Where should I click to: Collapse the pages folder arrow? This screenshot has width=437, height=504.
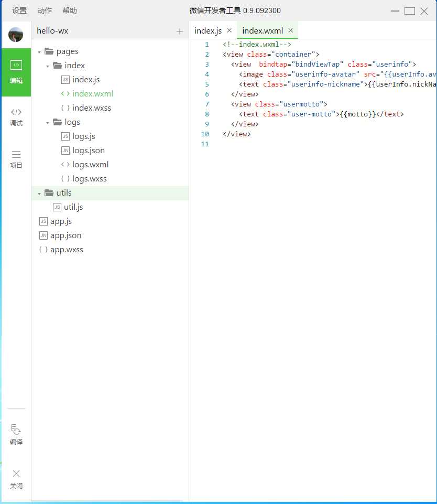[39, 52]
